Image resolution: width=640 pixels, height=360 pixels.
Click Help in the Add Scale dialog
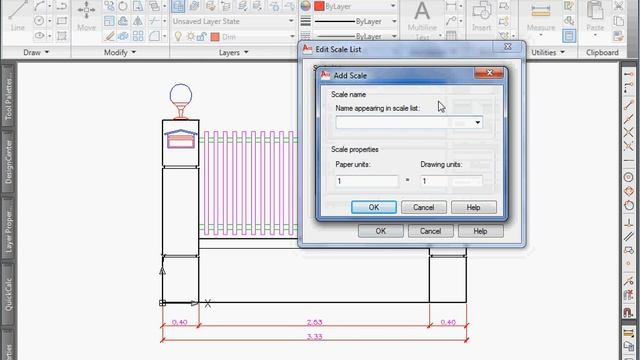coord(473,207)
